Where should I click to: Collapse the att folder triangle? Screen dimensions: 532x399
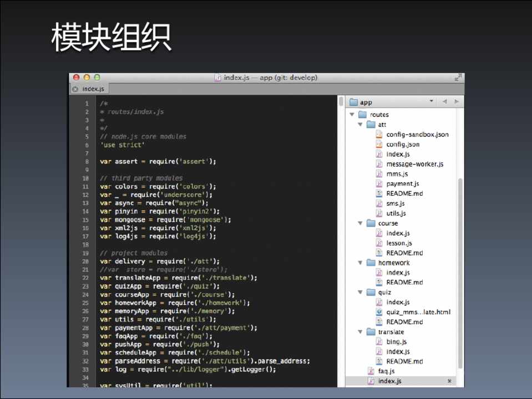(x=360, y=125)
